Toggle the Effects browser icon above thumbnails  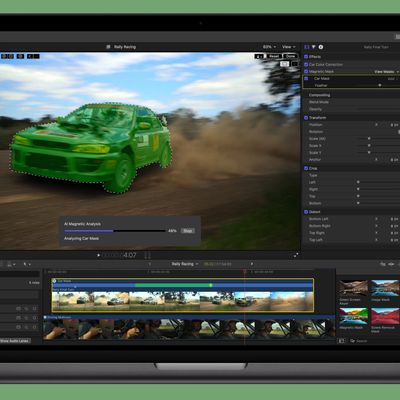[383, 264]
